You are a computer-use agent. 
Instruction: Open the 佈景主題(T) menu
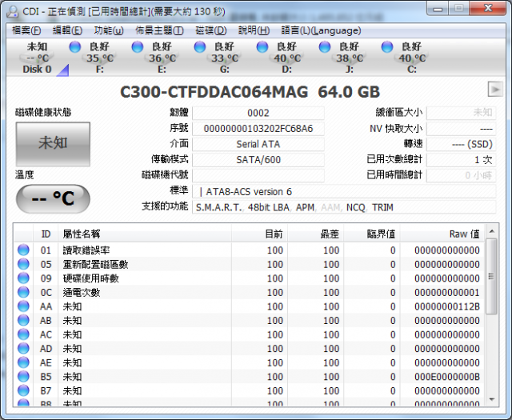160,30
